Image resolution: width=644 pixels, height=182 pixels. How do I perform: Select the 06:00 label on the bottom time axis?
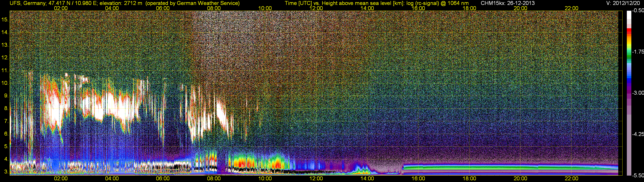point(163,179)
